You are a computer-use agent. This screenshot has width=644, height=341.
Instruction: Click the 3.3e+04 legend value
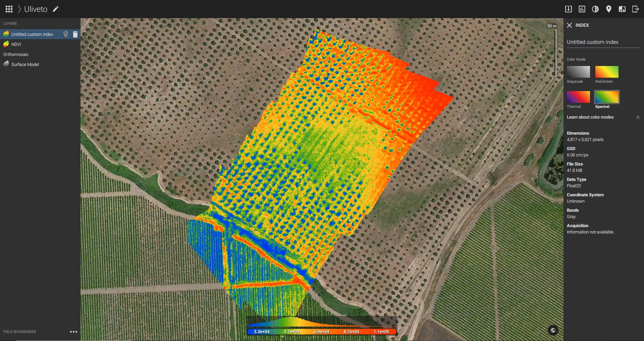pyautogui.click(x=262, y=332)
